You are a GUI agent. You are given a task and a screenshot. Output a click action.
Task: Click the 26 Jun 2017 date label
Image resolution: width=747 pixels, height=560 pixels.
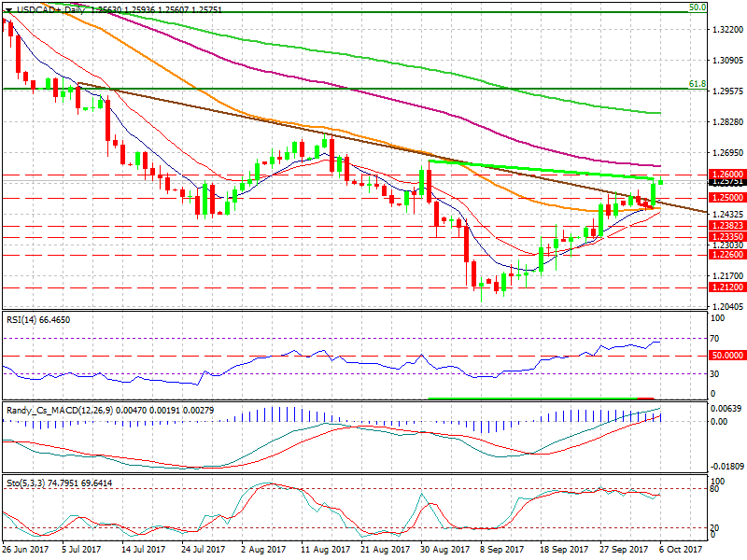[x=23, y=551]
